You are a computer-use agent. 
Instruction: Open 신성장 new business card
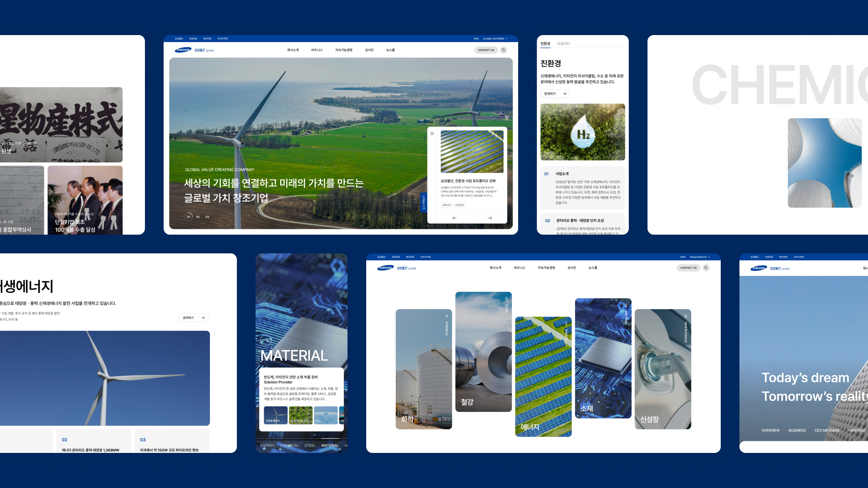[x=663, y=369]
